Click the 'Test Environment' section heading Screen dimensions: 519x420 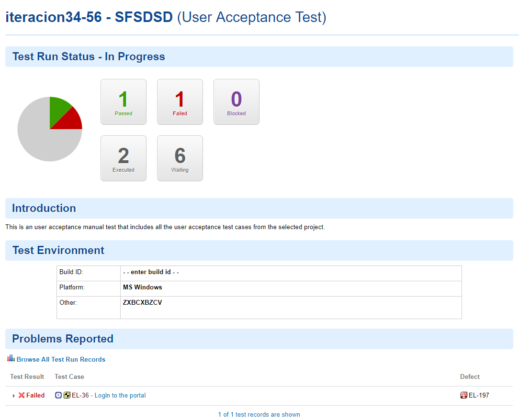coord(58,250)
